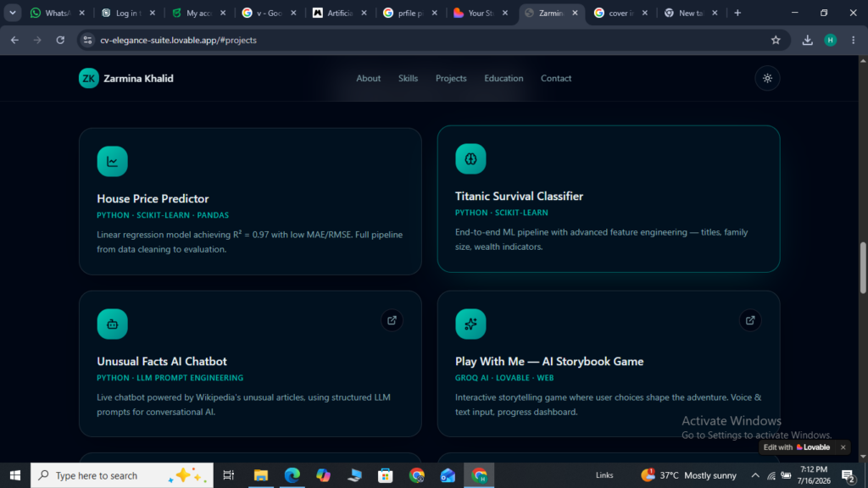Click the page vertical scrollbar thumb

tap(863, 269)
